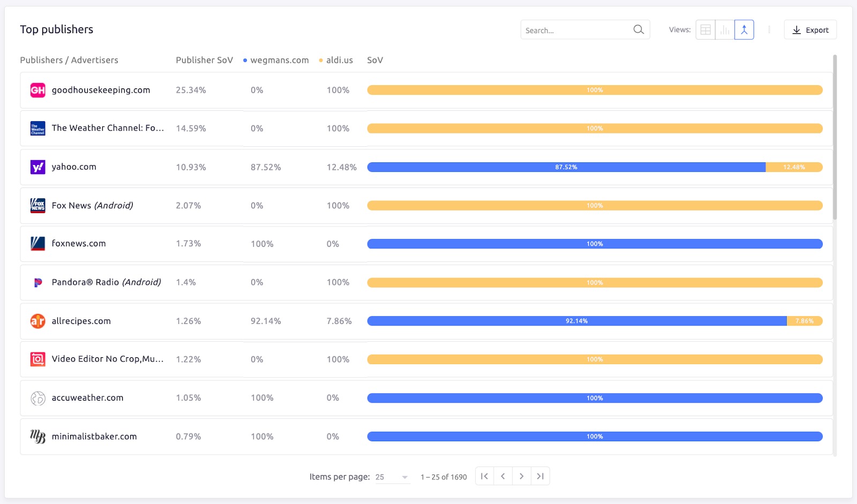Screen dimensions: 857x504
Task: Switch to table view icon
Action: [705, 30]
